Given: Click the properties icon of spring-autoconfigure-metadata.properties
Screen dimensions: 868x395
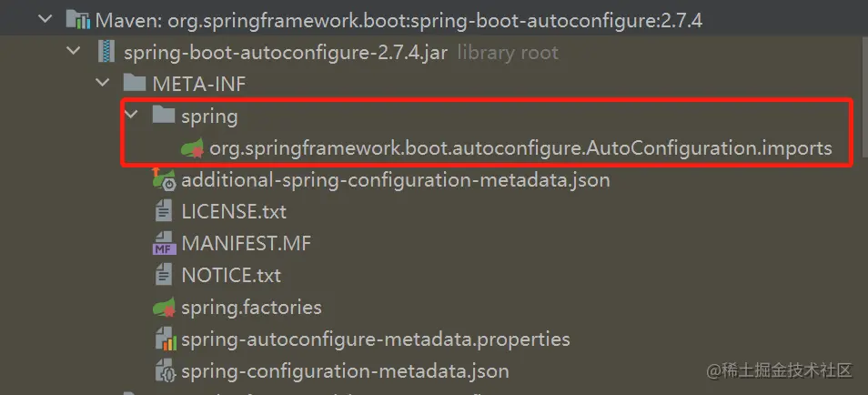Looking at the screenshot, I should click(x=164, y=339).
